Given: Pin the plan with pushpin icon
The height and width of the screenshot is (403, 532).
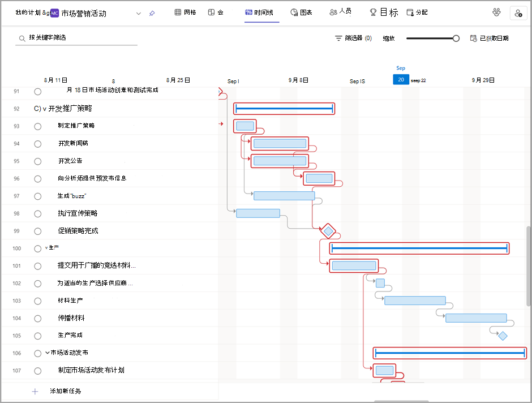Looking at the screenshot, I should click(x=152, y=13).
